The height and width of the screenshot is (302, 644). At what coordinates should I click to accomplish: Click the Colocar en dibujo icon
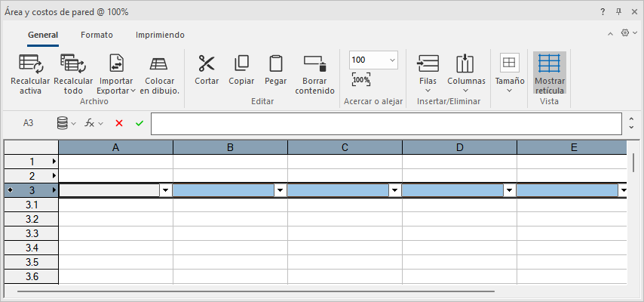point(158,64)
